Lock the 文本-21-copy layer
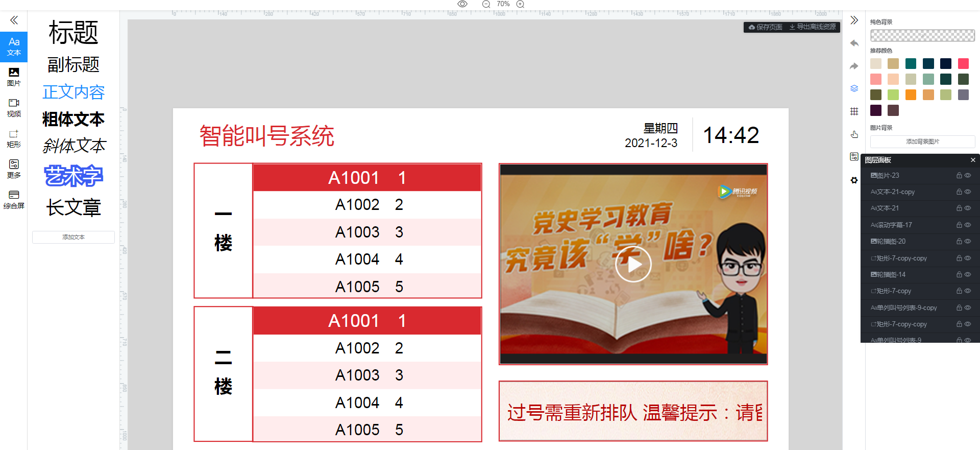This screenshot has width=980, height=450. 959,192
